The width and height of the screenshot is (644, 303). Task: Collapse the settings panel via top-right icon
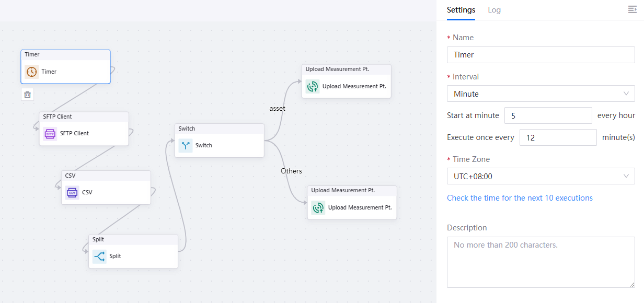(632, 9)
